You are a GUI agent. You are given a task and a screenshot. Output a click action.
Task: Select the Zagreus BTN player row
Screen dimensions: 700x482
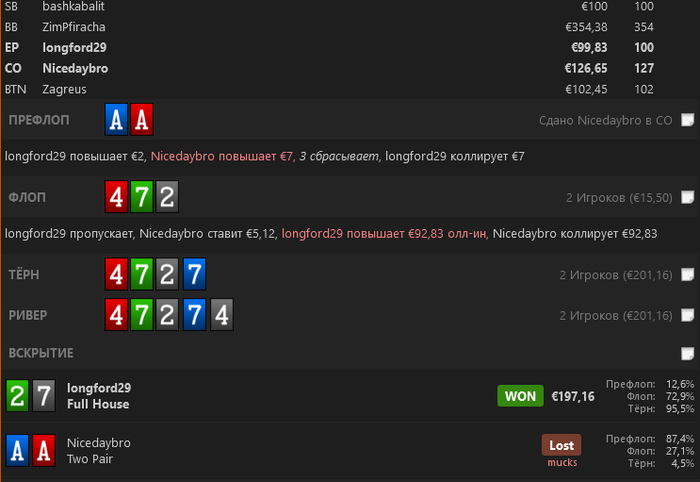[x=350, y=89]
